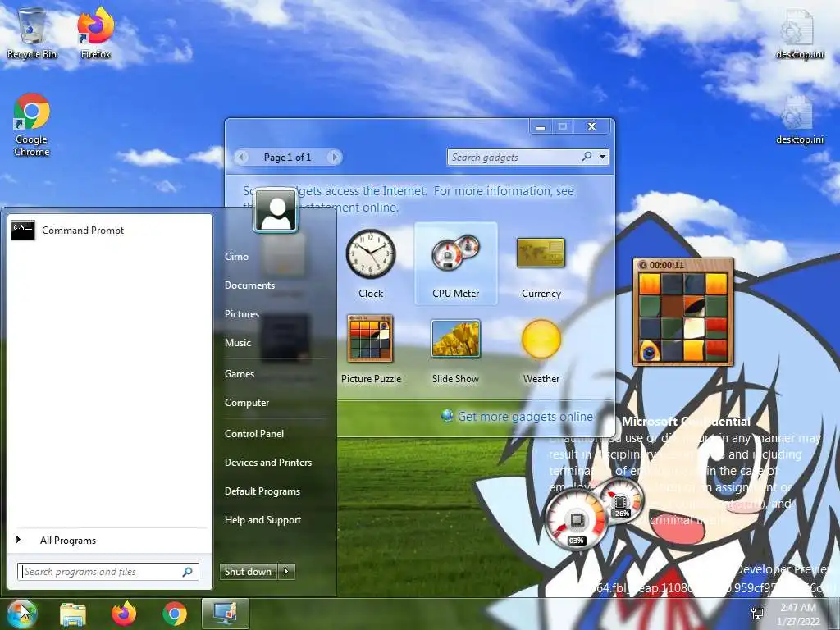840x630 pixels.
Task: Click the Picture Puzzle desktop gadget board
Action: 683,317
